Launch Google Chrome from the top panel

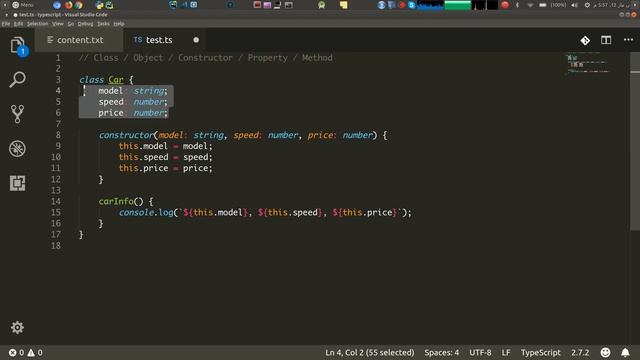pos(78,5)
